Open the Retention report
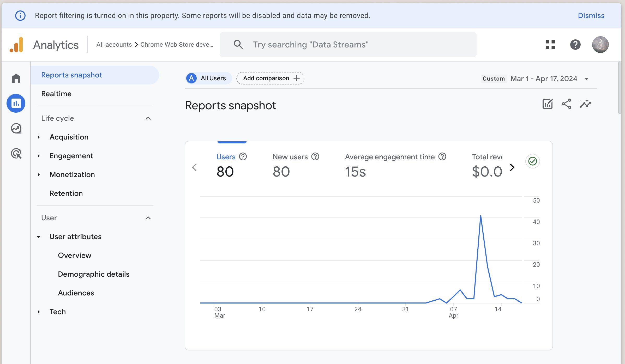The height and width of the screenshot is (364, 625). 66,193
